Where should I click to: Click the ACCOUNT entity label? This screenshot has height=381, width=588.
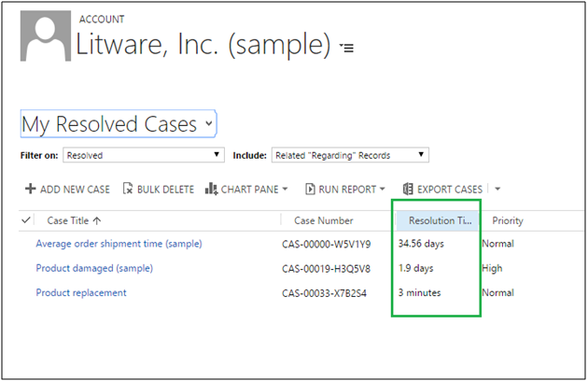(101, 20)
